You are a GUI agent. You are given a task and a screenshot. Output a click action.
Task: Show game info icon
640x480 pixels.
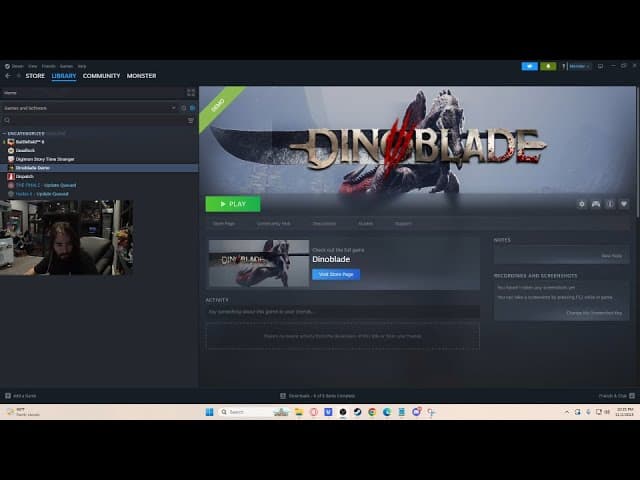pos(610,204)
